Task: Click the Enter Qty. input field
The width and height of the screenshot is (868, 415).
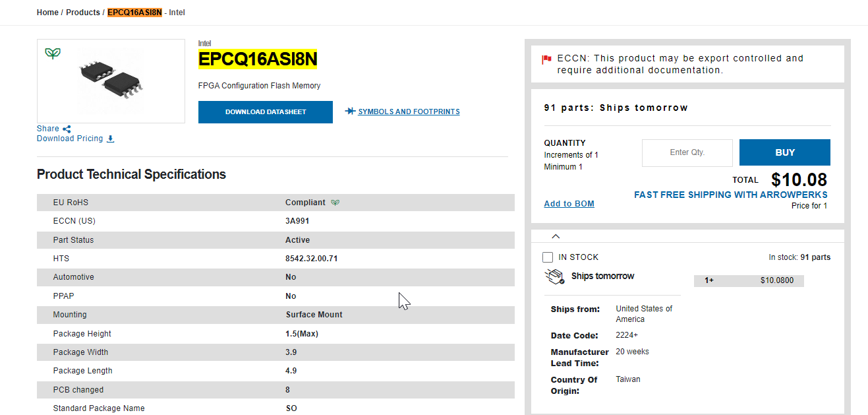Action: (x=687, y=152)
